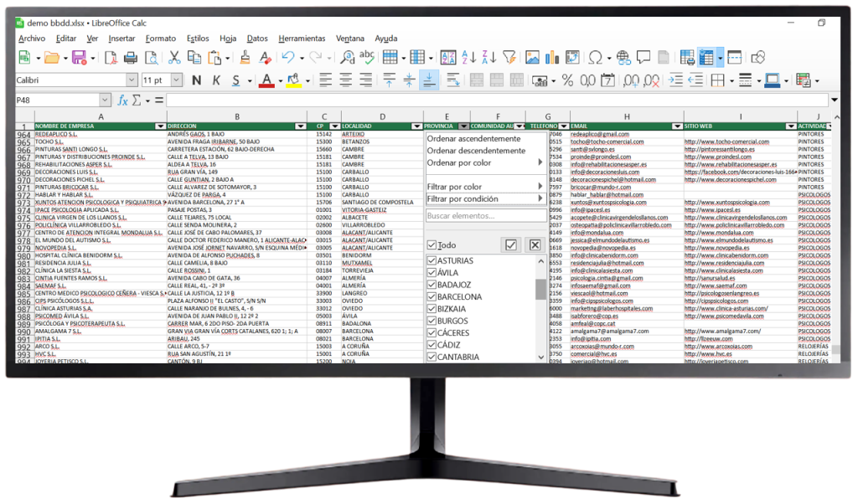Click the Insert special character omega icon
Image resolution: width=858 pixels, height=504 pixels.
point(594,57)
